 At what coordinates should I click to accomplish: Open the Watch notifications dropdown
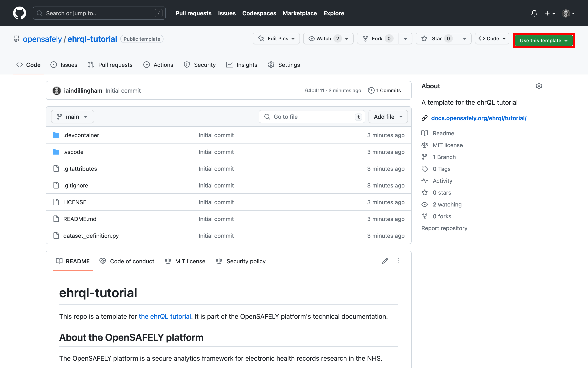coord(328,38)
